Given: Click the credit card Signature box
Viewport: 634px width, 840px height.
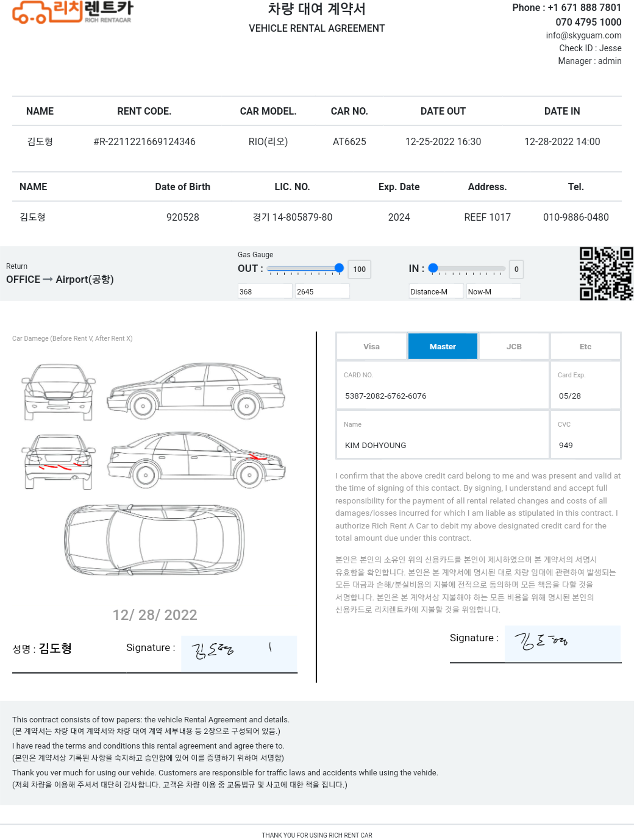Looking at the screenshot, I should pyautogui.click(x=563, y=643).
